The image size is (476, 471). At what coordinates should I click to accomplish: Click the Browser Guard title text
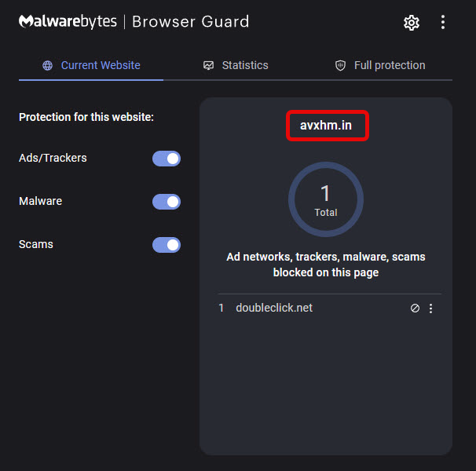(191, 21)
